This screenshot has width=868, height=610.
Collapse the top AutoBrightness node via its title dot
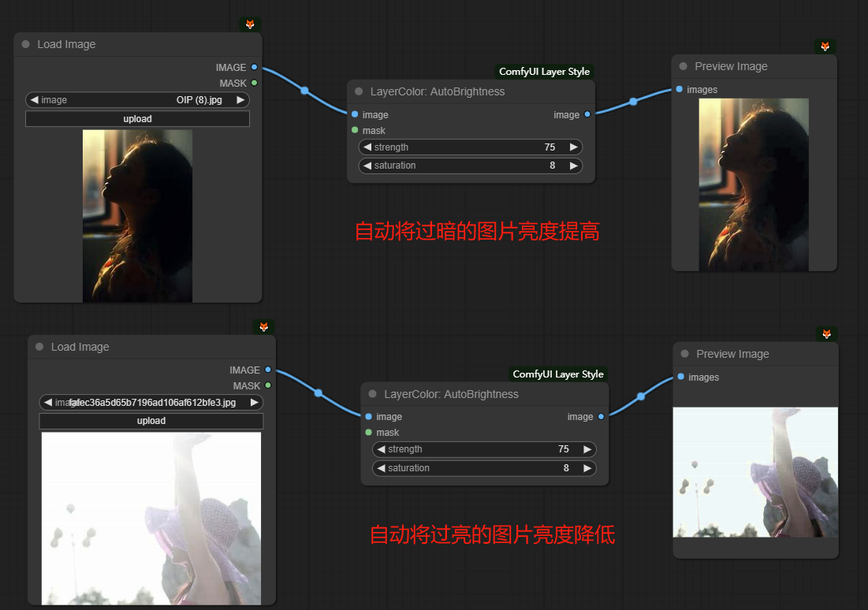point(359,91)
